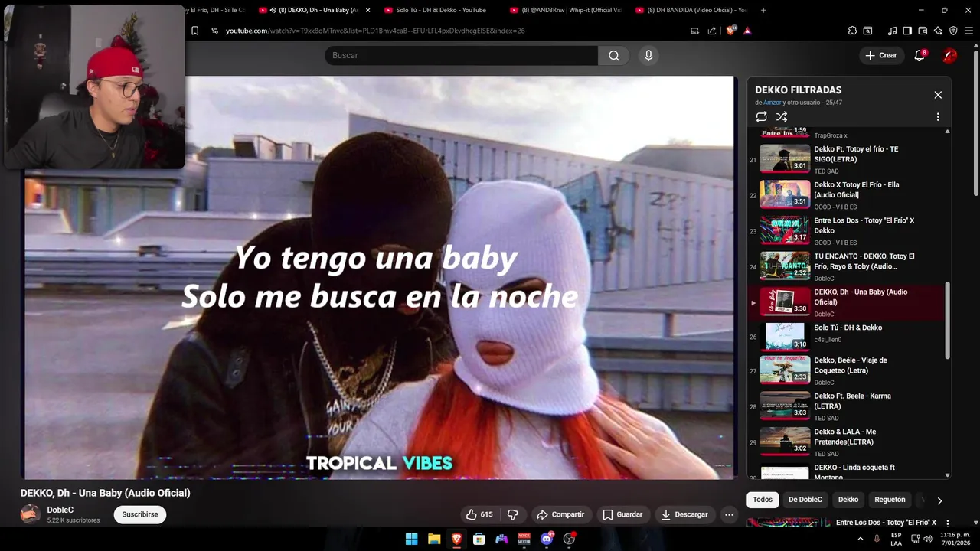Open Dekko Ft. Beele - Karma (LETRA)
Screen dimensions: 980x551
(846, 406)
